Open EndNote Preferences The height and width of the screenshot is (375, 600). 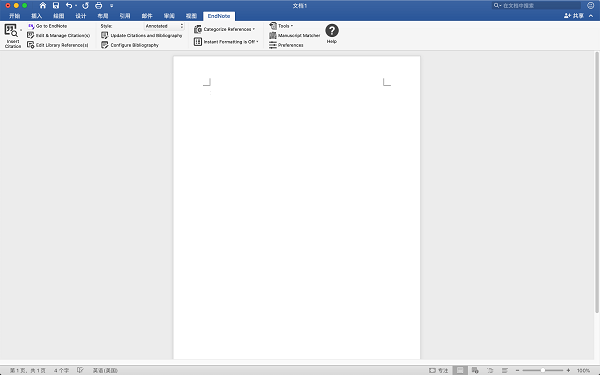click(286, 45)
